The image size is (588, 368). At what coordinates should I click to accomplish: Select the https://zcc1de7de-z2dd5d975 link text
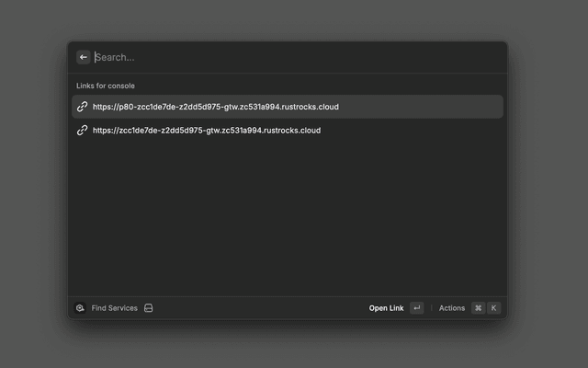click(x=206, y=130)
